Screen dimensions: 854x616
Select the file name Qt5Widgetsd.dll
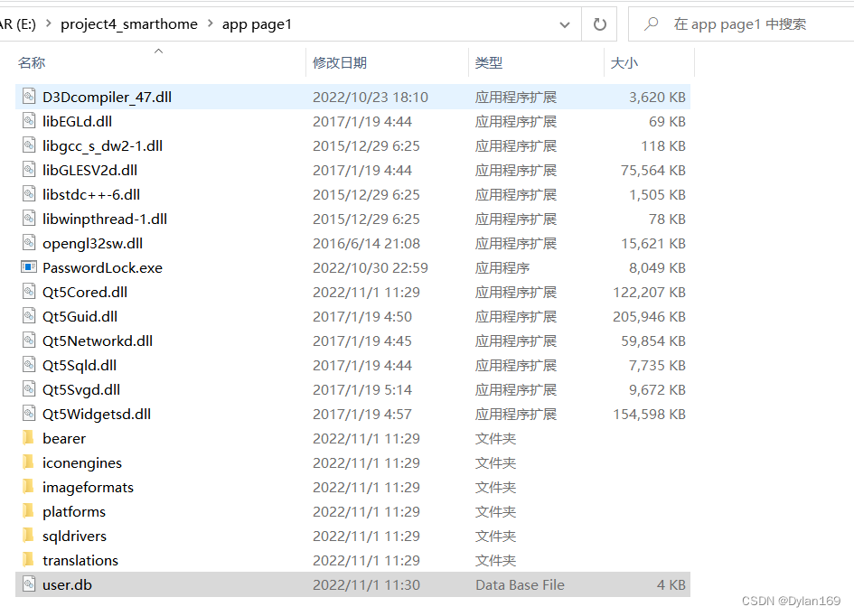(x=97, y=414)
